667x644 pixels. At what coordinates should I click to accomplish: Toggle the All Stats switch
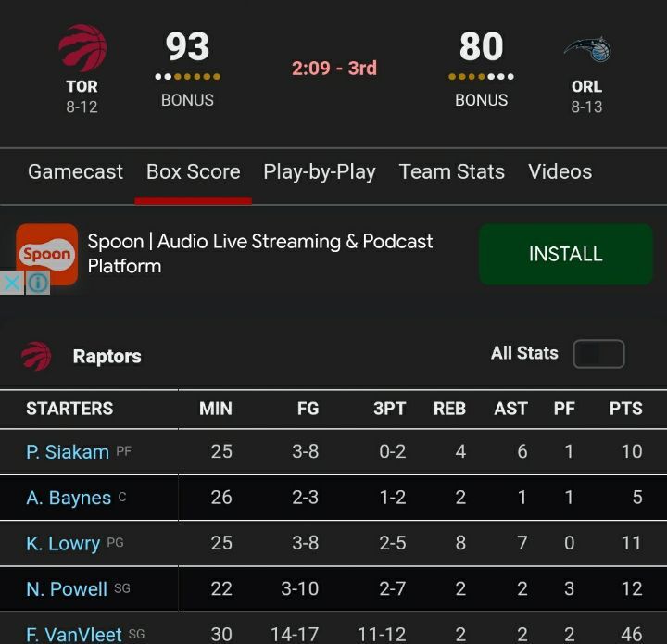pyautogui.click(x=598, y=354)
